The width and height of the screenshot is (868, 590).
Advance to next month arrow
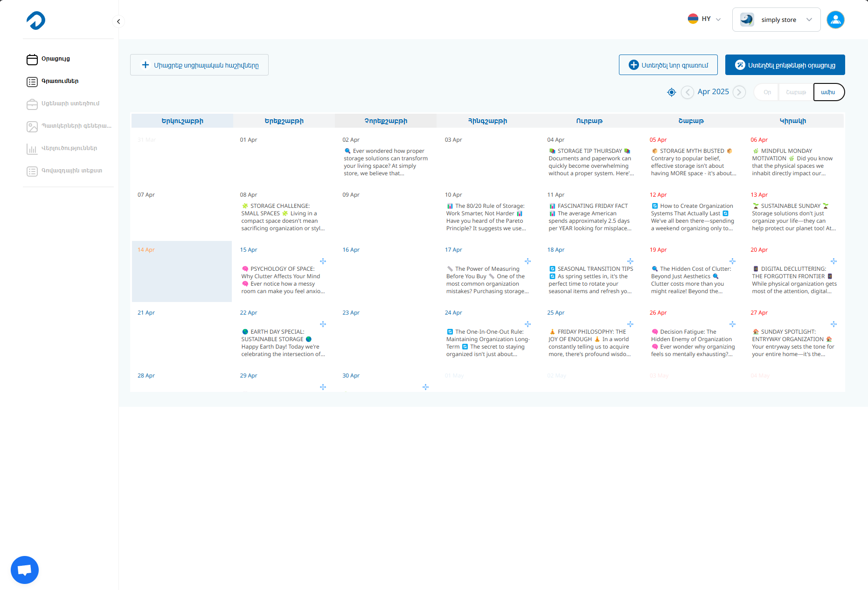click(739, 92)
